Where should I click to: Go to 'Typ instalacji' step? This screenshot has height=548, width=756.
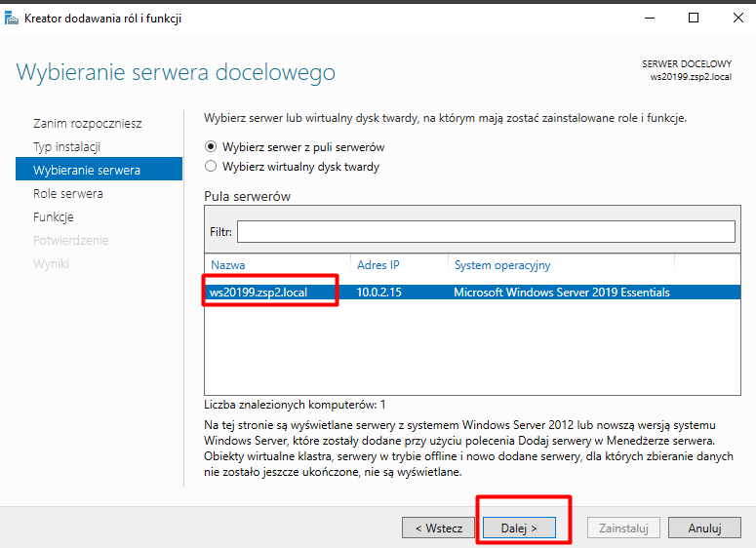tap(66, 147)
